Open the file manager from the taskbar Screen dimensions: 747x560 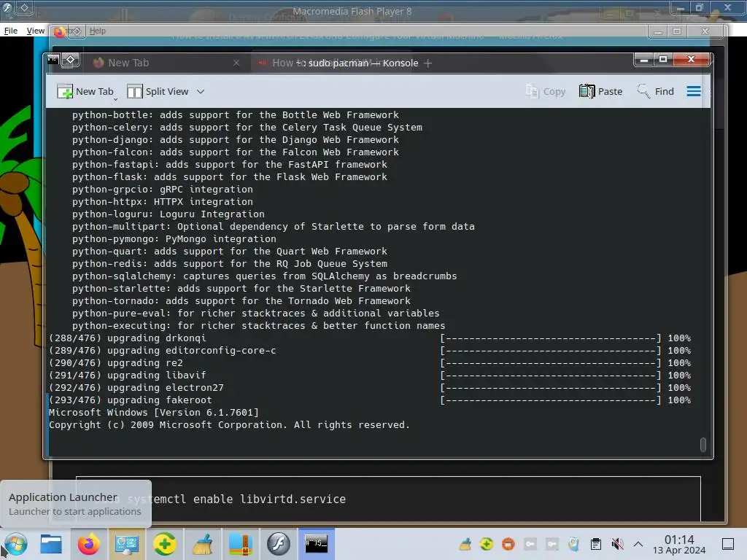(x=51, y=544)
